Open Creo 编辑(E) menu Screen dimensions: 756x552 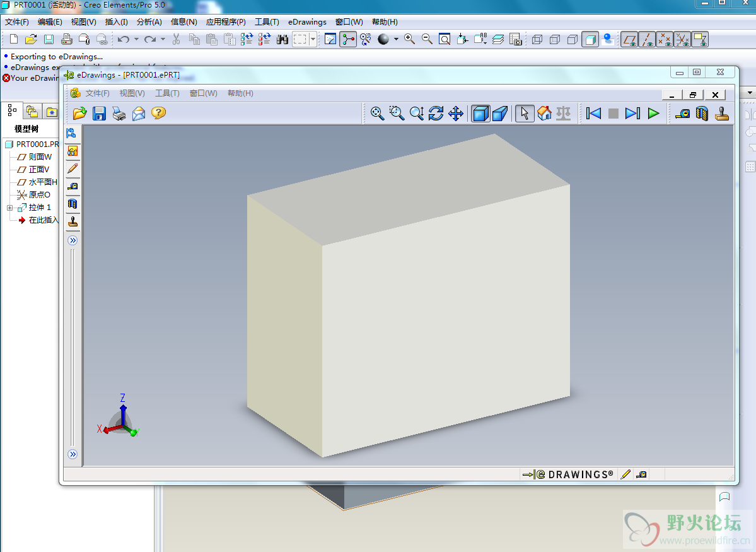pos(50,21)
